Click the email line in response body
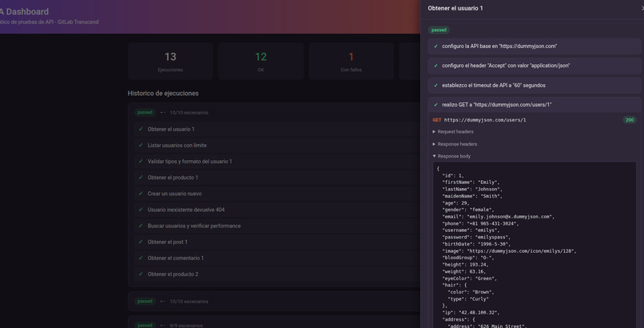Viewport: 644px width, 328px height. click(499, 217)
